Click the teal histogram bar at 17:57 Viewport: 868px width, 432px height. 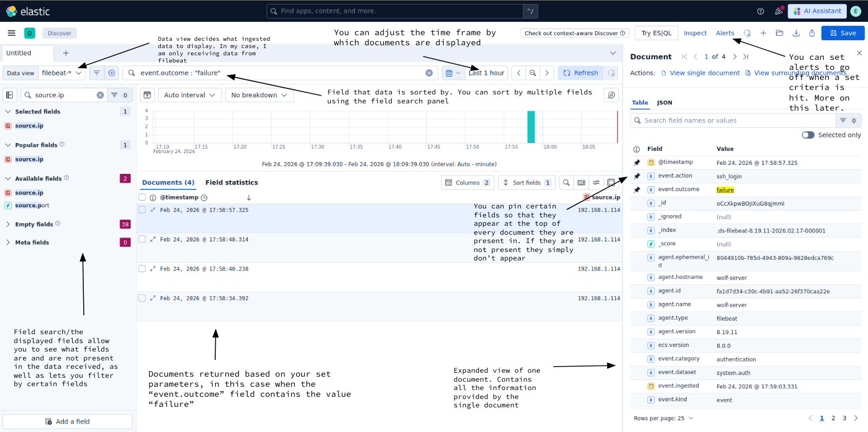coord(531,127)
